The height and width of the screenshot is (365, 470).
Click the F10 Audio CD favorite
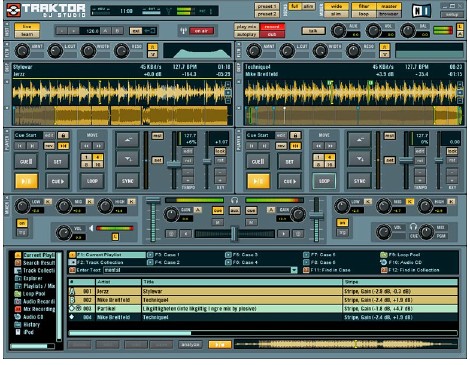(401, 262)
